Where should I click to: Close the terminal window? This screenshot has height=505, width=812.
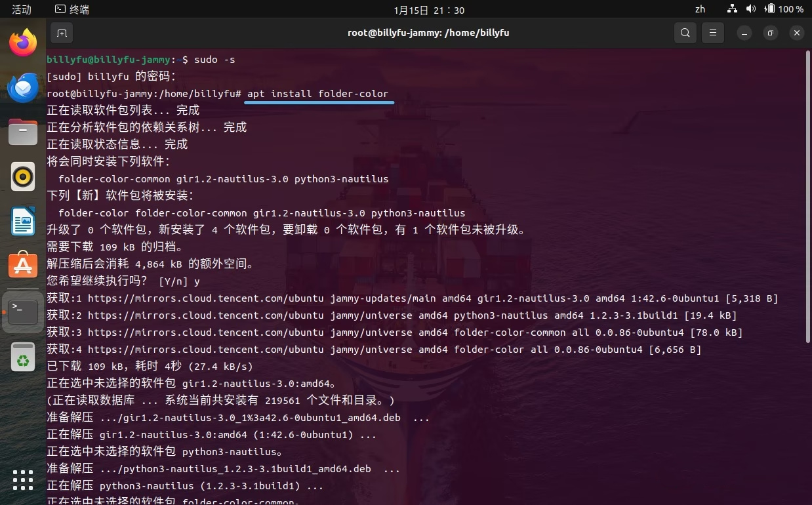point(796,33)
